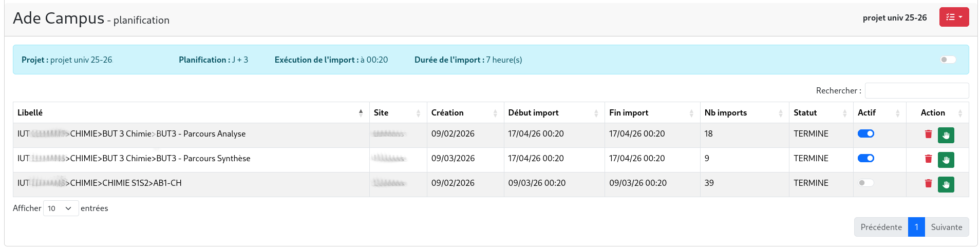Disable Actif switch for Parcours Analyse

[x=866, y=133]
